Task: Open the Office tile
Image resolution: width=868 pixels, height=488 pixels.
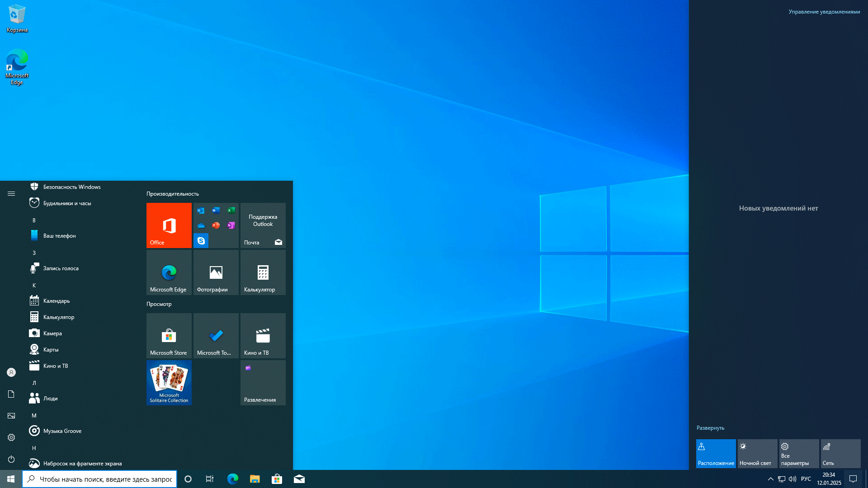Action: pyautogui.click(x=169, y=225)
